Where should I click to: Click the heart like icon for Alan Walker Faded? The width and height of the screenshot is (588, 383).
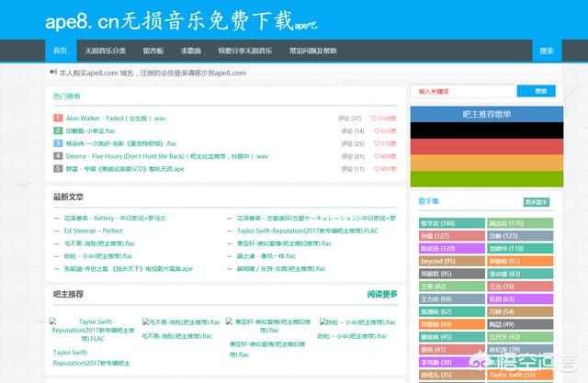[x=374, y=118]
